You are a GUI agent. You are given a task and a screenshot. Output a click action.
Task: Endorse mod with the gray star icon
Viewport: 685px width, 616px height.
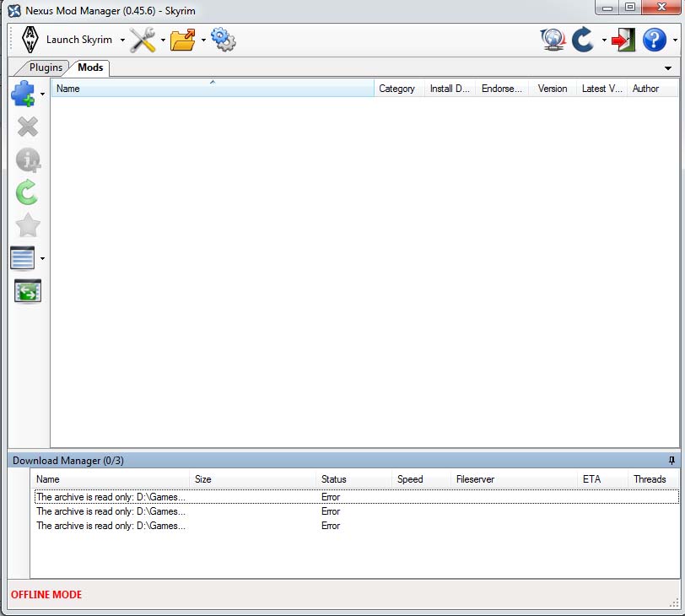click(28, 225)
